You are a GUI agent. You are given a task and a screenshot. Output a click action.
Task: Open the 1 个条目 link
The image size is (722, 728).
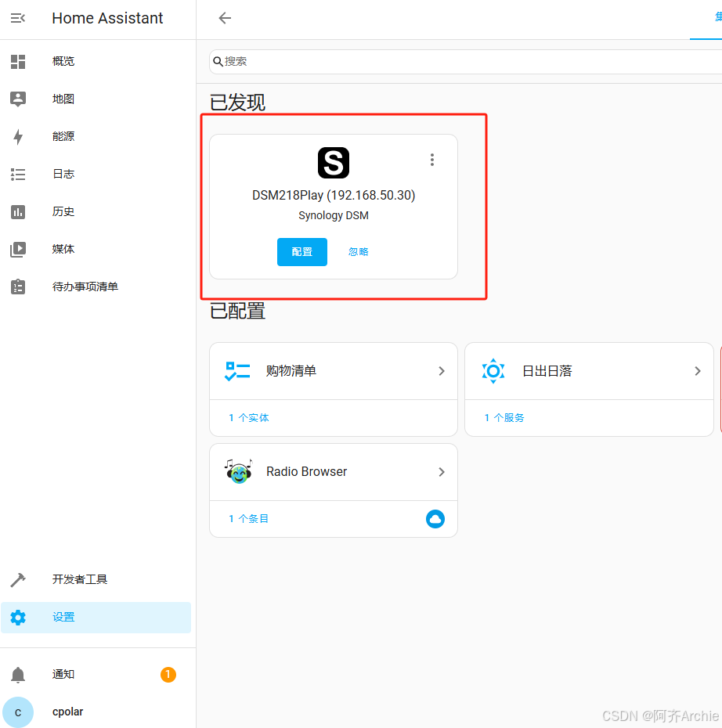point(249,519)
